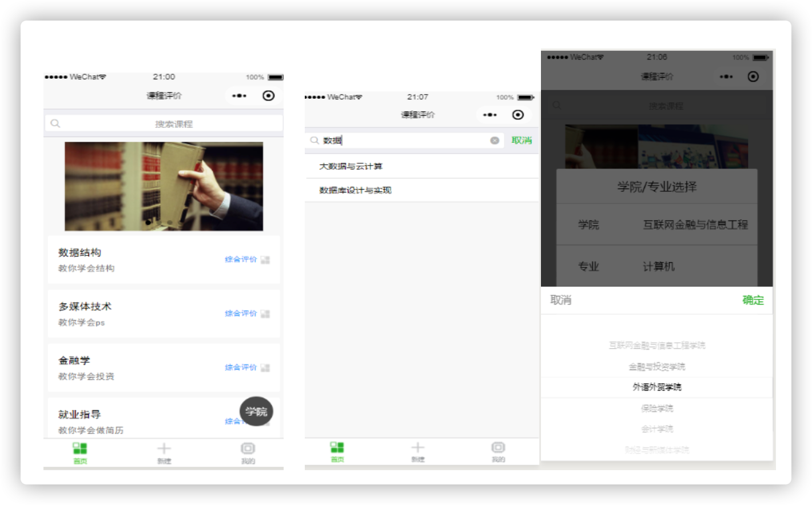Open the 金融学 course card
The height and width of the screenshot is (505, 812).
pyautogui.click(x=164, y=368)
